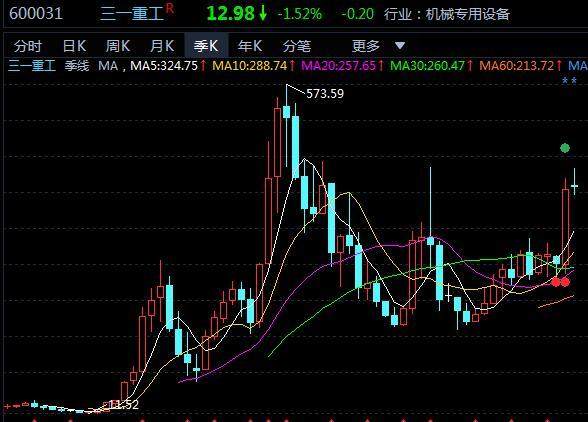This screenshot has height=422, width=588.
Task: Click the small R badge beside 三一重工
Action: [x=170, y=8]
